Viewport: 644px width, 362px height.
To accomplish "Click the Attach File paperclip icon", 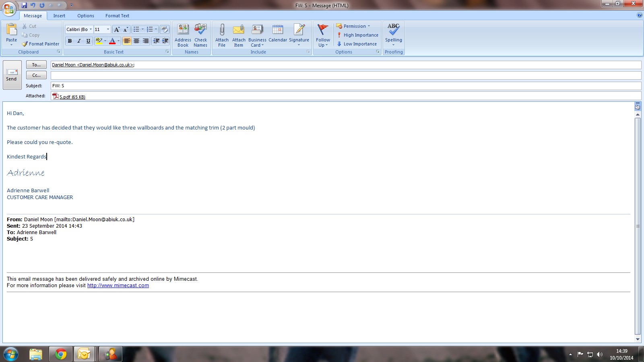I will (222, 30).
